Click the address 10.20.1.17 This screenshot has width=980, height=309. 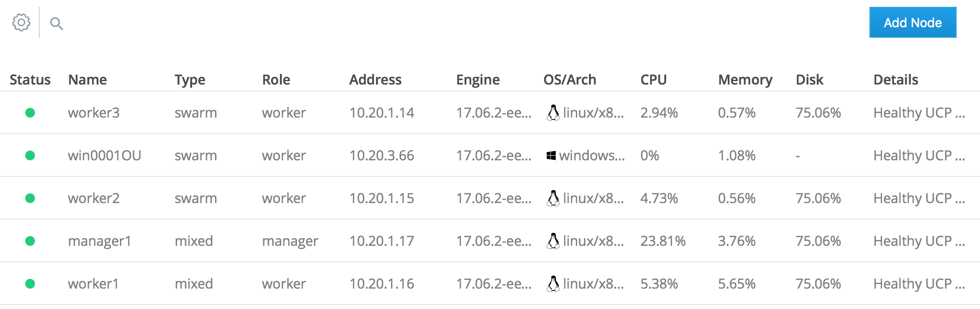click(x=382, y=241)
